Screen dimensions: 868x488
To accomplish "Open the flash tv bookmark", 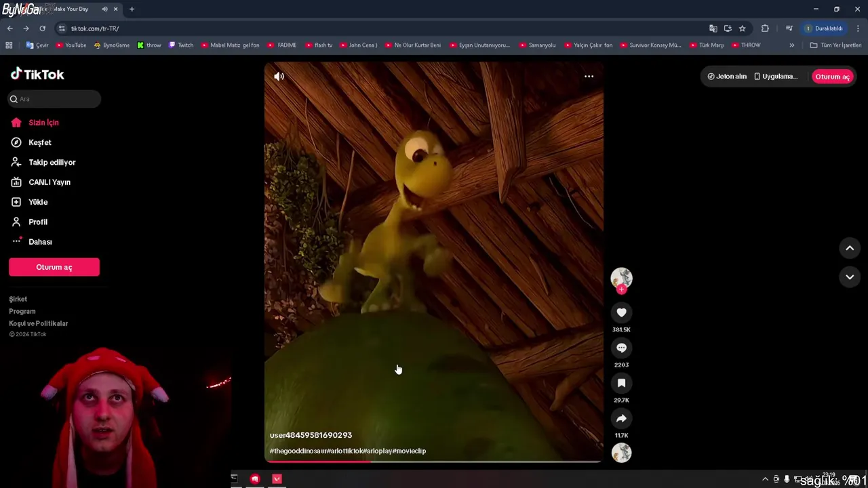I will tap(319, 45).
